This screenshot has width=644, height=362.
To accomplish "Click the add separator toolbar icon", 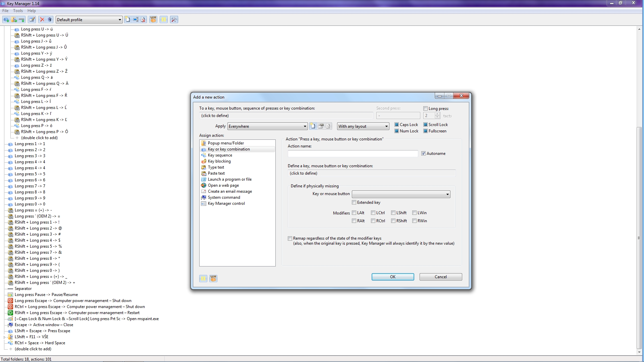I will click(x=22, y=20).
